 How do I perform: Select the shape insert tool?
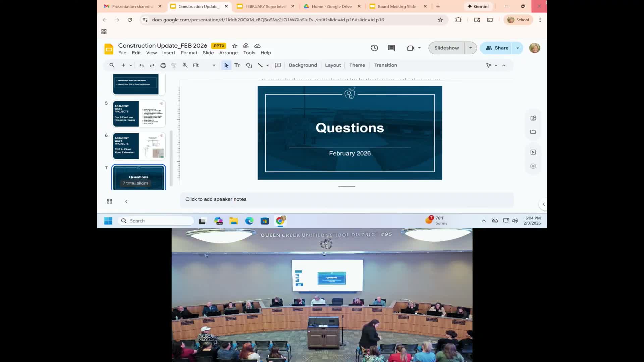tap(249, 65)
